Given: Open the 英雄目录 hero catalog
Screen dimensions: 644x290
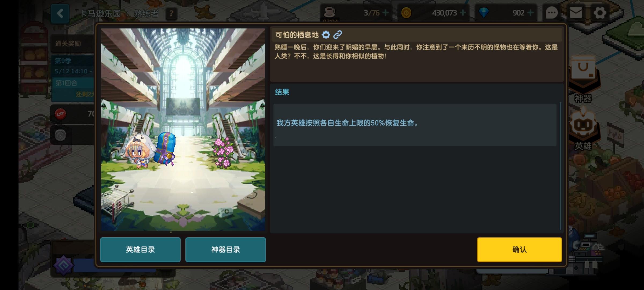Looking at the screenshot, I should 140,249.
